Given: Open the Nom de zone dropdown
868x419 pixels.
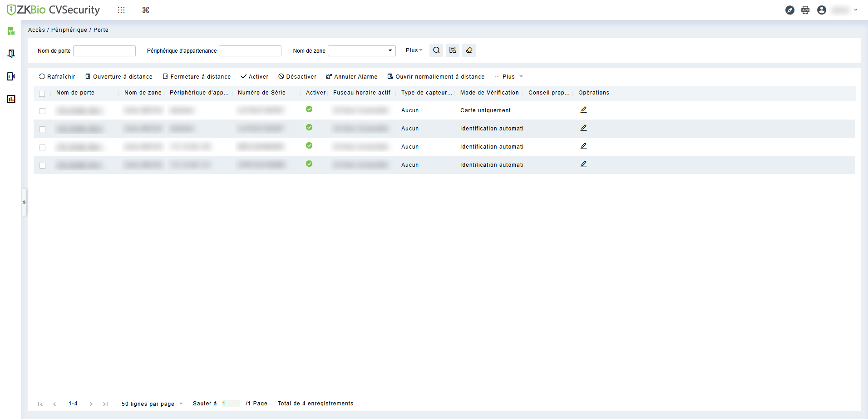Looking at the screenshot, I should click(362, 51).
